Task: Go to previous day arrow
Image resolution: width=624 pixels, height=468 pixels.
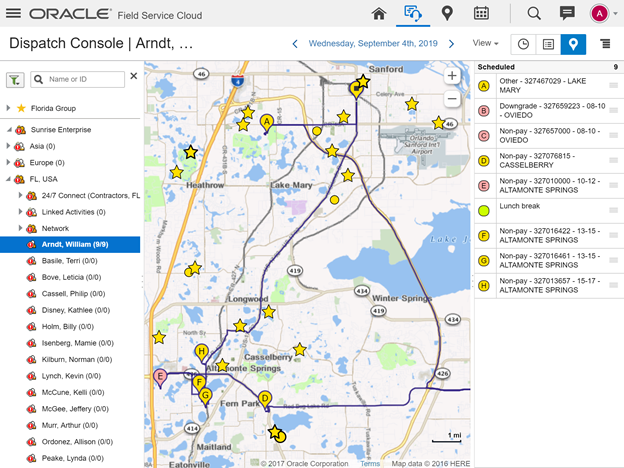Action: click(295, 44)
